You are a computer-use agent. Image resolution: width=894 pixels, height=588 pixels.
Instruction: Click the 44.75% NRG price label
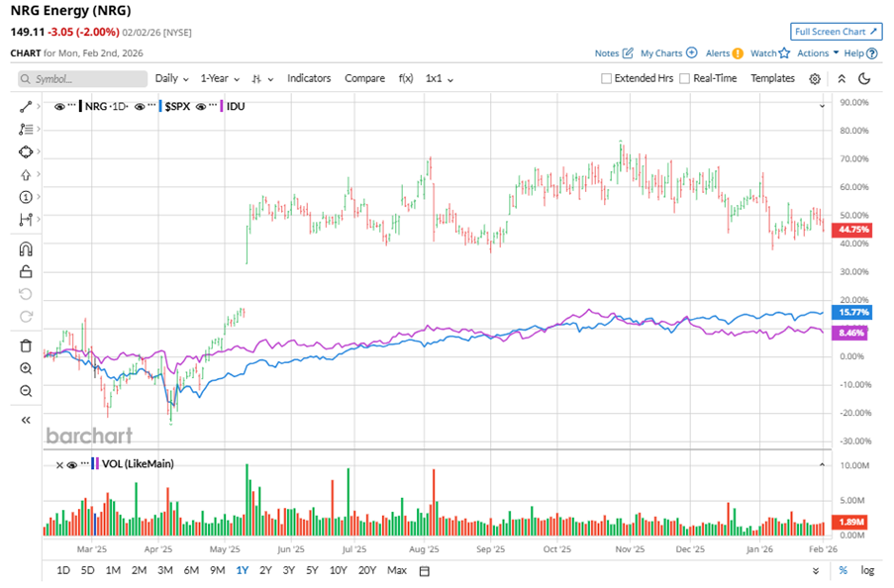[x=851, y=230]
